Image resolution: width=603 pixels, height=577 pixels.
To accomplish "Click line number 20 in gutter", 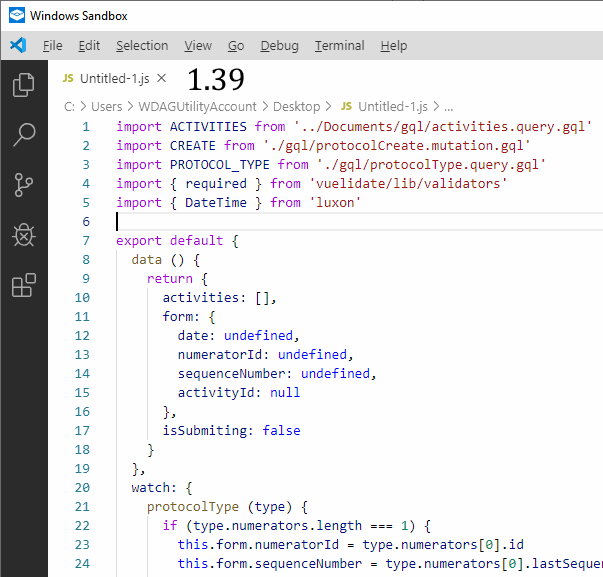I will coord(82,488).
